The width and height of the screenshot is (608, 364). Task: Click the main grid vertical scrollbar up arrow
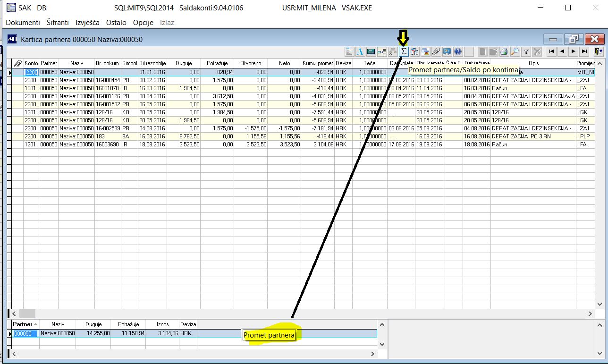(600, 63)
